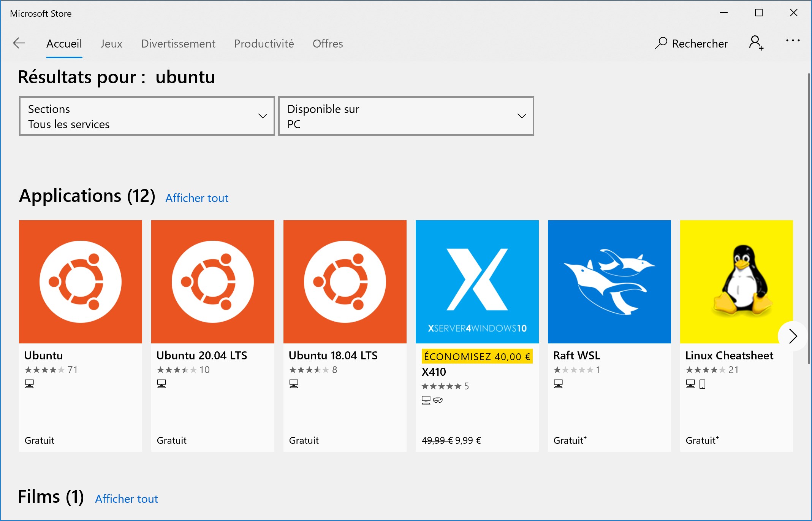Click Afficher tout next to Films
The height and width of the screenshot is (521, 812).
tap(127, 499)
